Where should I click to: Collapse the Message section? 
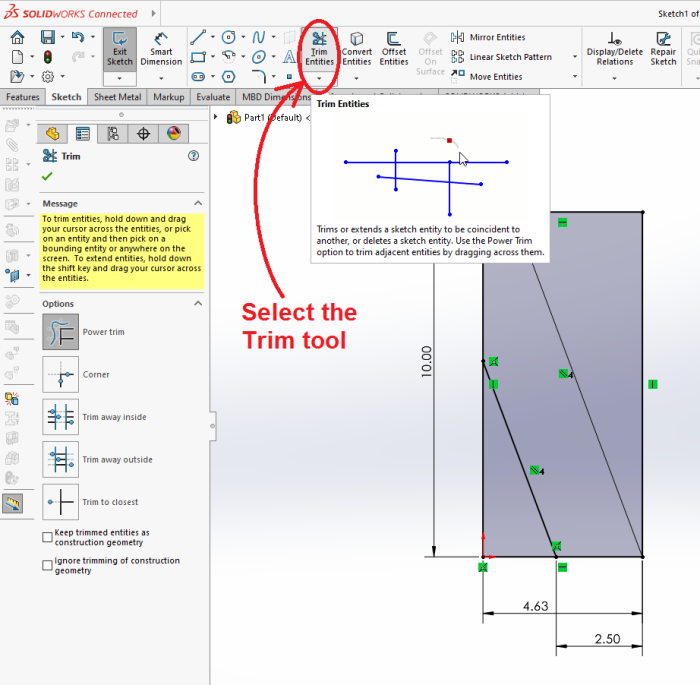coord(198,203)
